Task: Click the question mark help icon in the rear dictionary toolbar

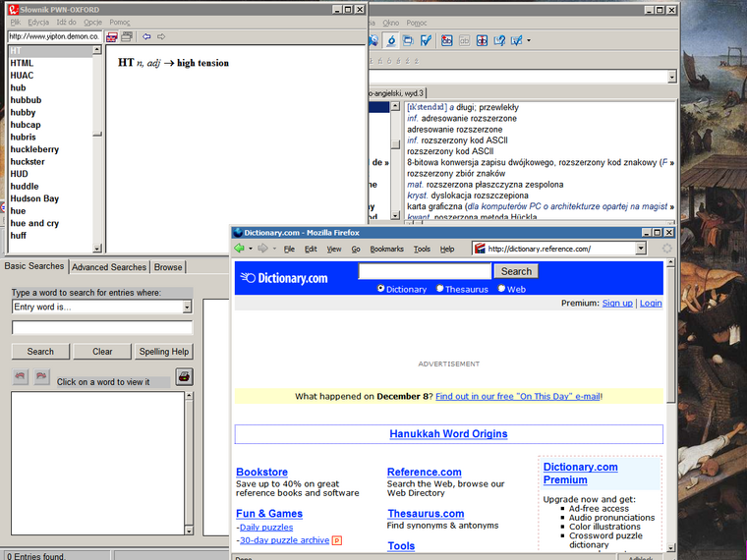Action: click(499, 40)
